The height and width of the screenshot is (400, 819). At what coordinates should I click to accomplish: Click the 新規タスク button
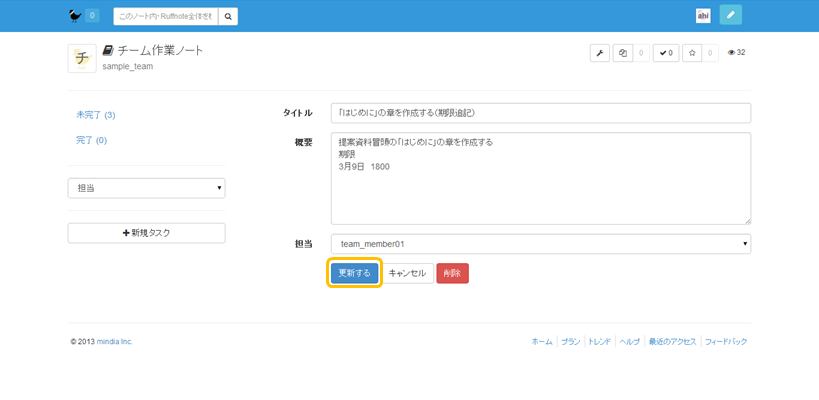(x=146, y=233)
